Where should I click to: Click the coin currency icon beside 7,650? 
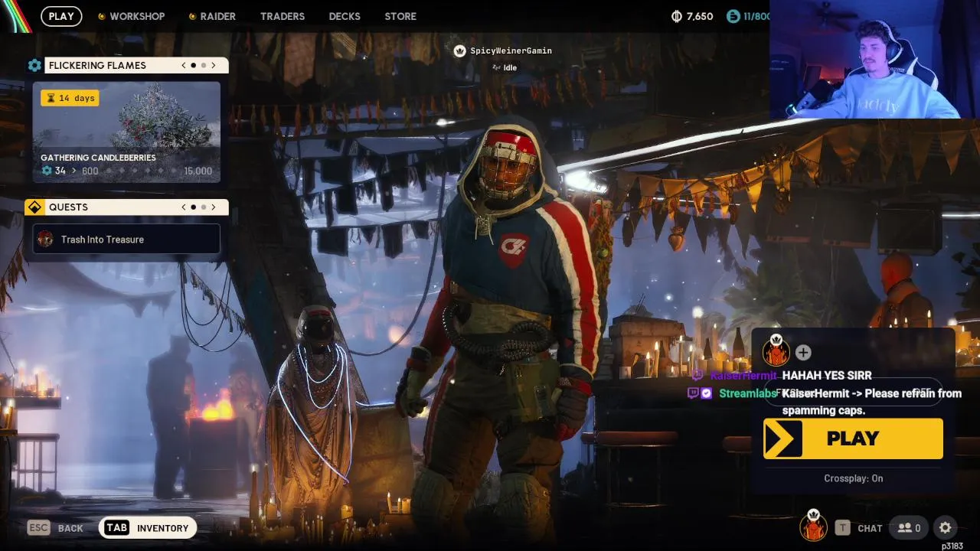(676, 16)
